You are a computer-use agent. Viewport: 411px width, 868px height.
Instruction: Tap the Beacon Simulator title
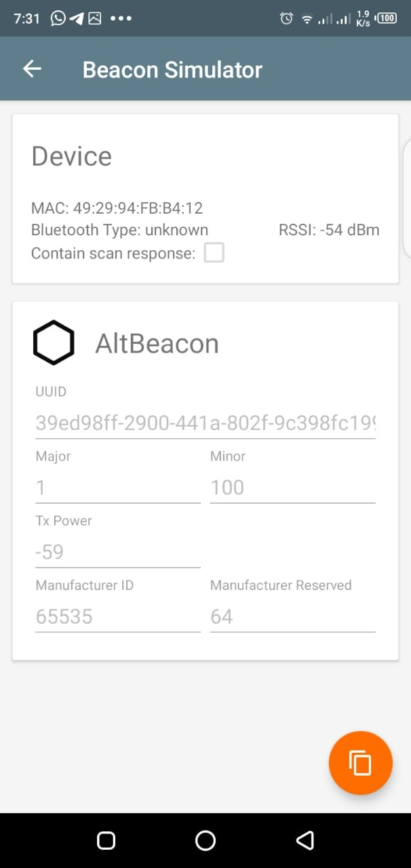(172, 68)
